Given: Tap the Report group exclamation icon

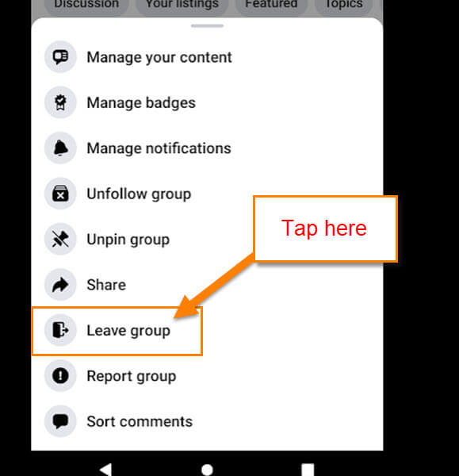Looking at the screenshot, I should click(x=60, y=375).
